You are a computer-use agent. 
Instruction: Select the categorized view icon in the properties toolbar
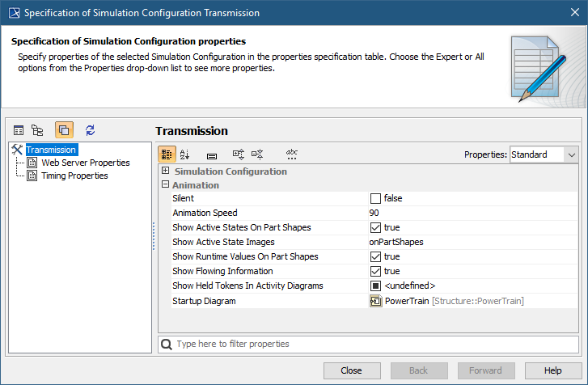(167, 154)
